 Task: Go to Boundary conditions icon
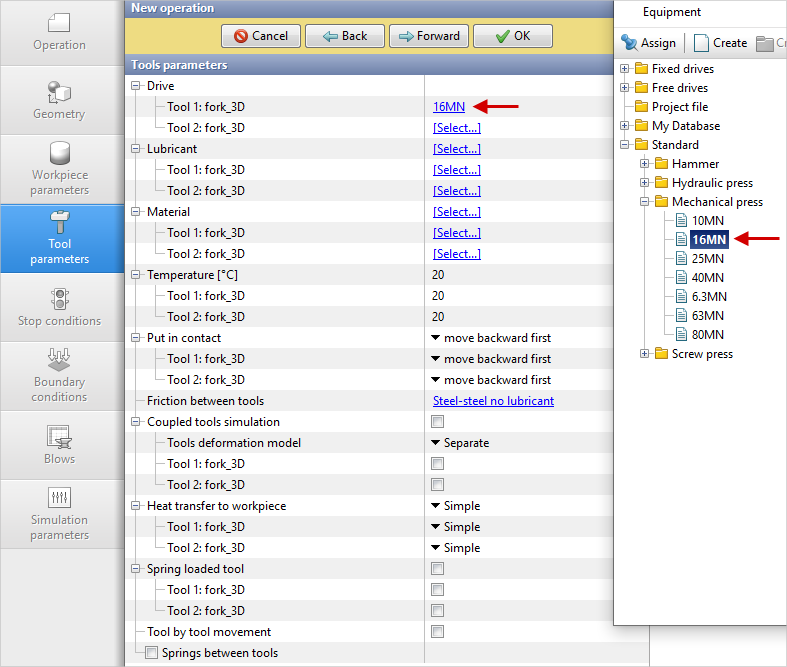tap(59, 360)
